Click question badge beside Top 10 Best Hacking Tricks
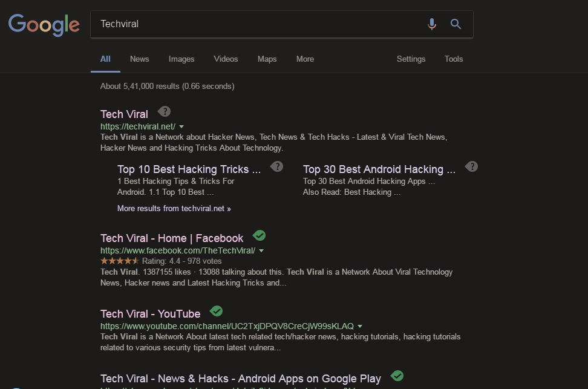The height and width of the screenshot is (389, 588). point(276,166)
